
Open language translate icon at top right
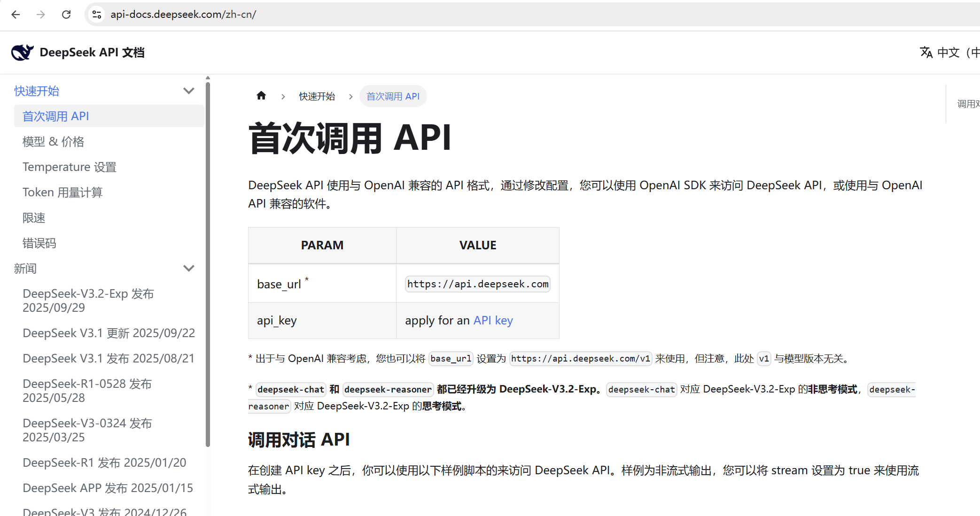pos(926,52)
